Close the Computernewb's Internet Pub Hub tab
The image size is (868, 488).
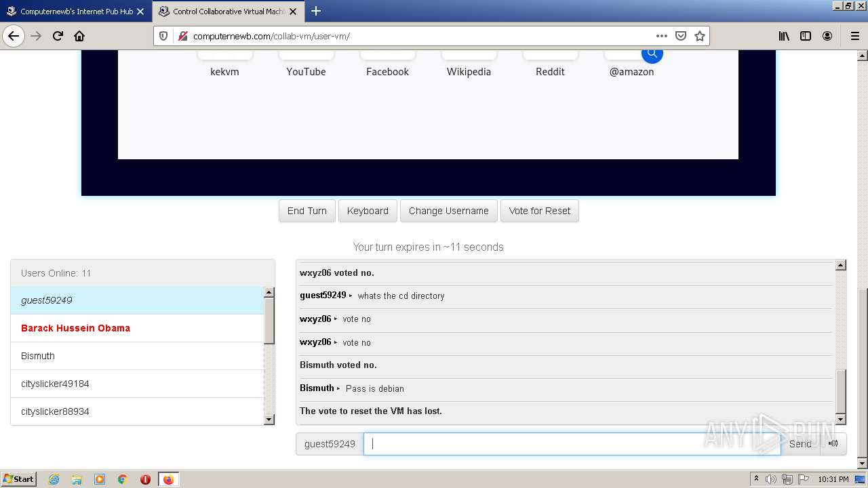tap(140, 12)
